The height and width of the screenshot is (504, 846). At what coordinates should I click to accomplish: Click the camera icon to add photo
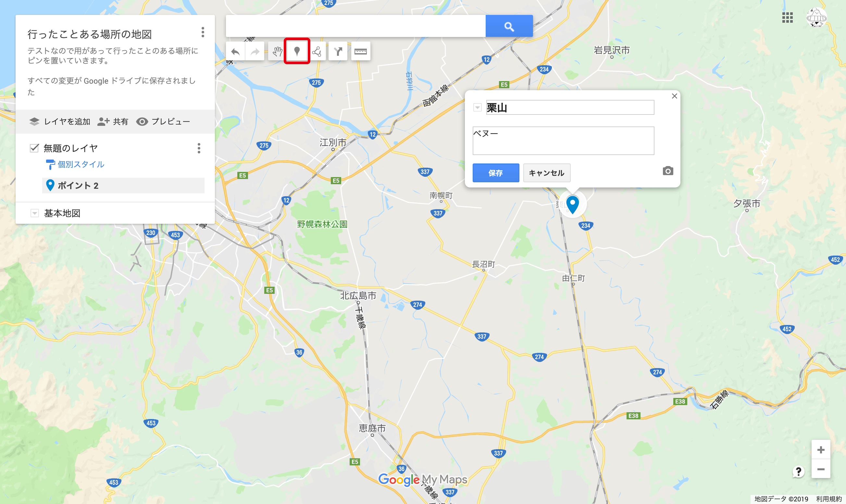667,171
